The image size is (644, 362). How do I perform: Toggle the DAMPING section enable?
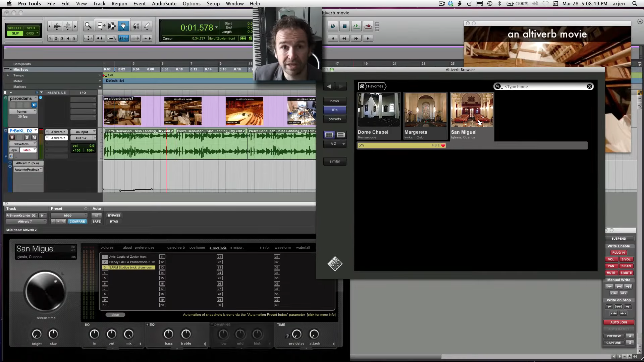point(212,324)
